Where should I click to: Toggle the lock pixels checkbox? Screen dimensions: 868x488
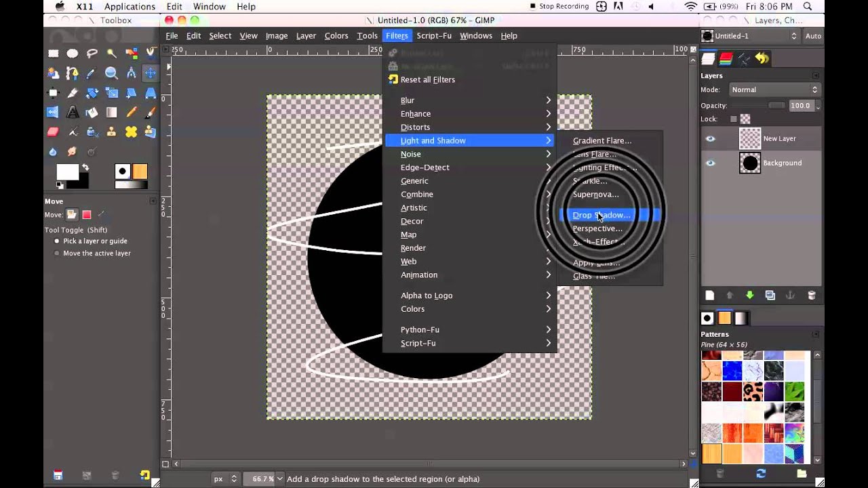point(733,119)
